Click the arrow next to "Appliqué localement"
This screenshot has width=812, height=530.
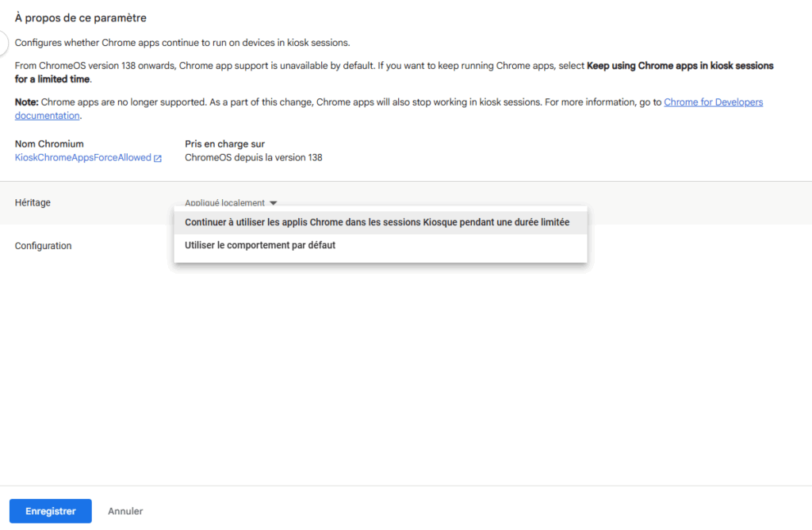point(273,203)
